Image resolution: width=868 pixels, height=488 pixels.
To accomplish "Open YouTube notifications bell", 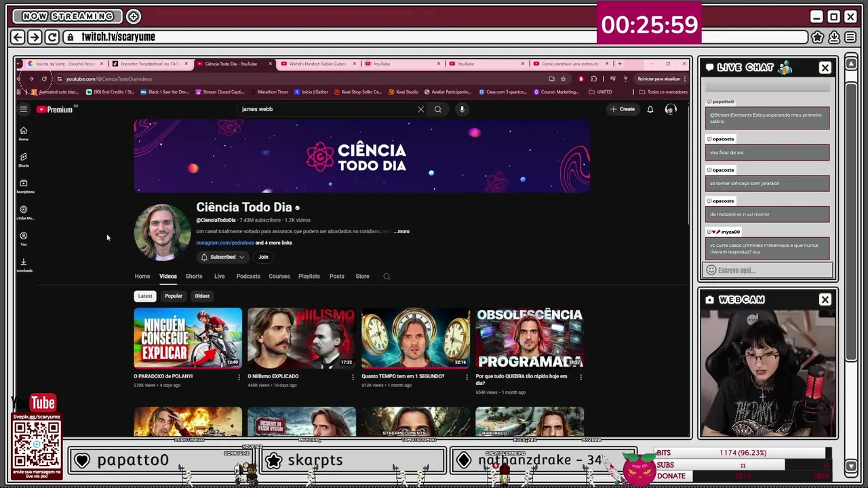I will pos(650,109).
